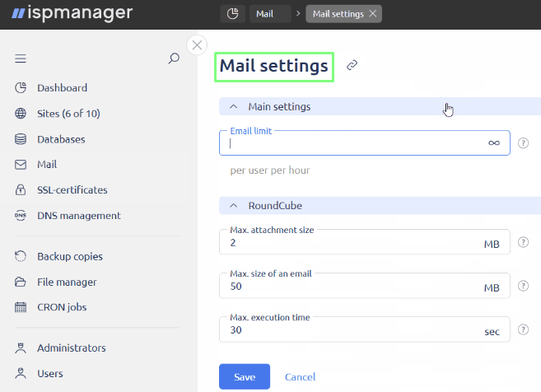The width and height of the screenshot is (541, 392).
Task: Open the hamburger menu in sidebar
Action: [x=21, y=58]
